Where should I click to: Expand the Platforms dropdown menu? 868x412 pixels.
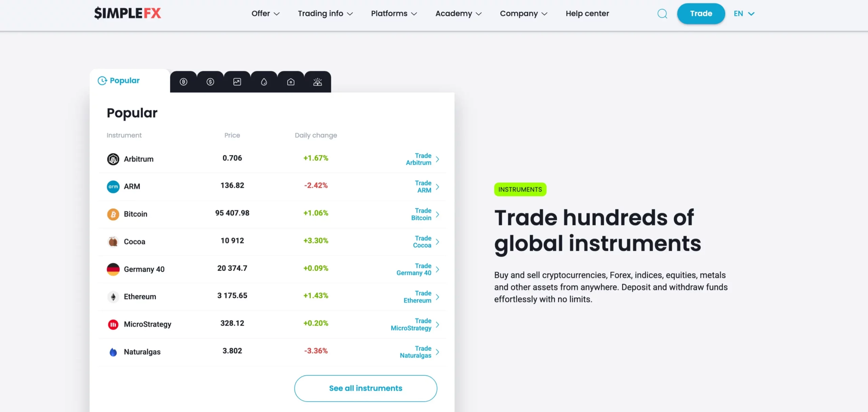[394, 13]
